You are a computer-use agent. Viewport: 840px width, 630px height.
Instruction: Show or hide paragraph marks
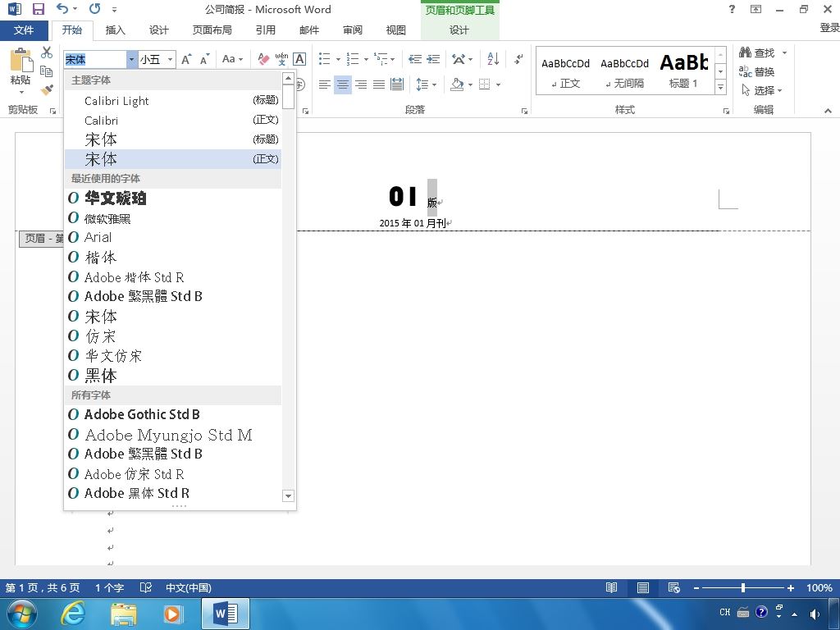pos(518,59)
